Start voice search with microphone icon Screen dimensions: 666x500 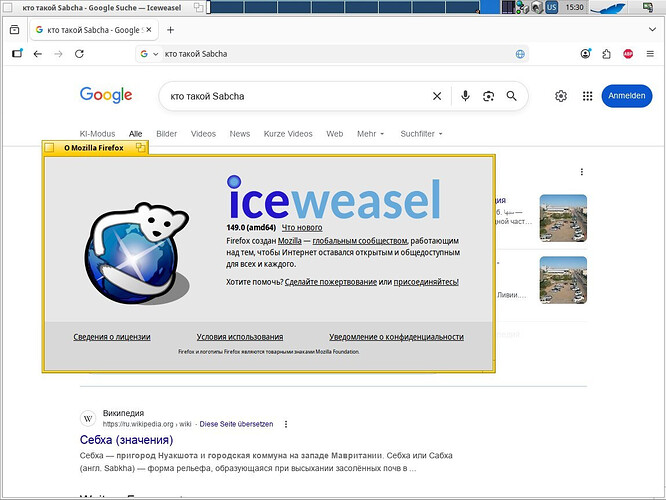tap(465, 96)
